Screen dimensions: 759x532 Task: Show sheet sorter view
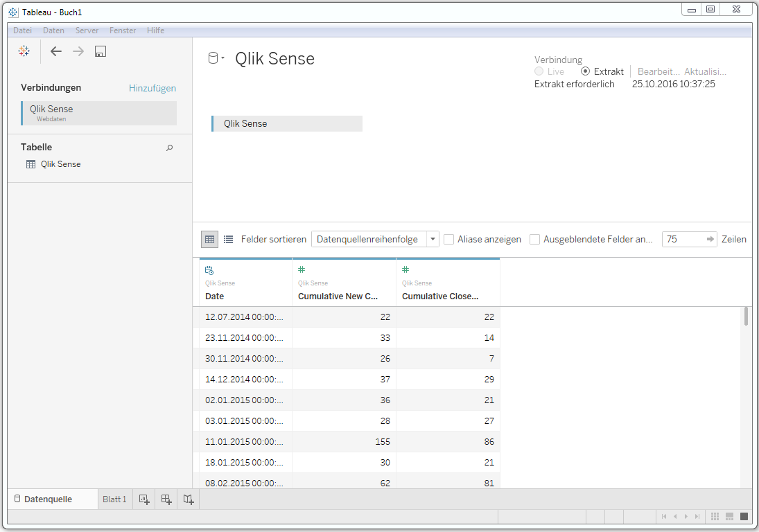tap(715, 517)
